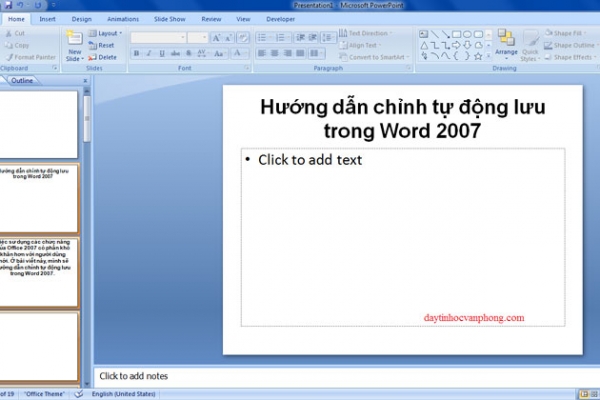
Task: Toggle Align Text Left
Action: (262, 53)
